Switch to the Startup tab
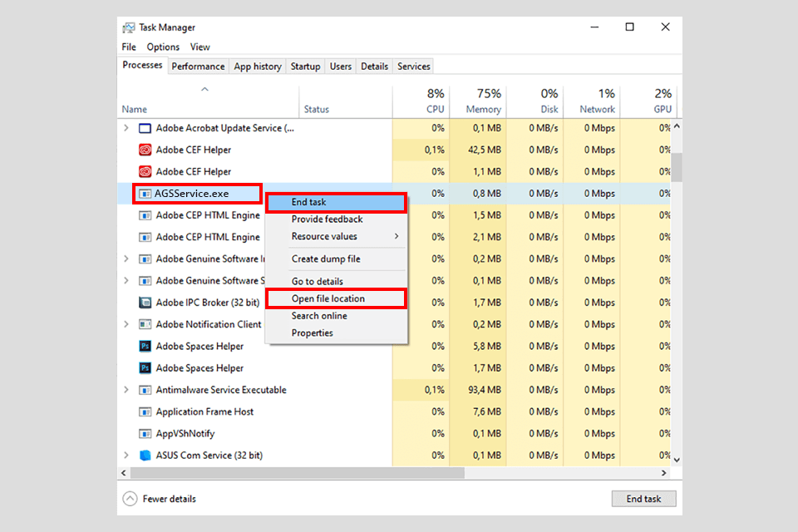 pyautogui.click(x=305, y=66)
